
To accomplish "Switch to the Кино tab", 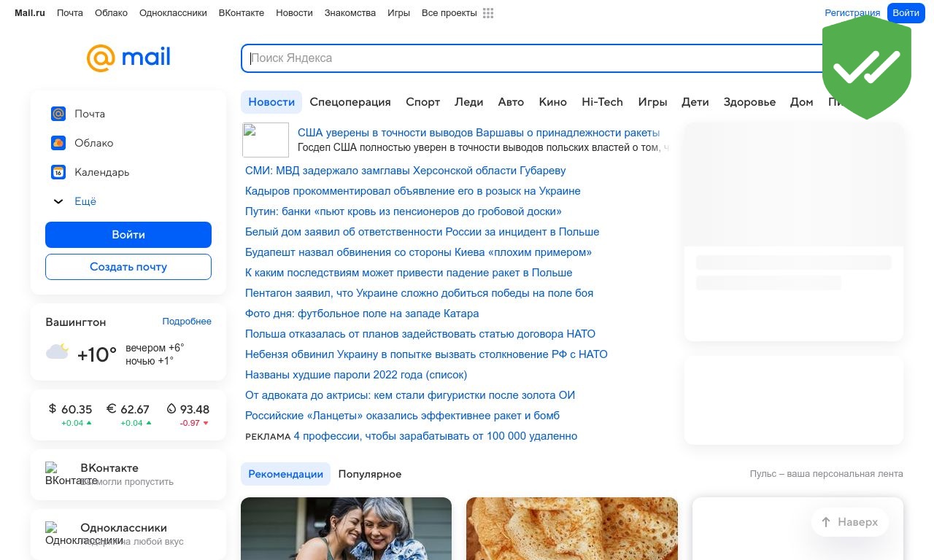I will pyautogui.click(x=553, y=102).
